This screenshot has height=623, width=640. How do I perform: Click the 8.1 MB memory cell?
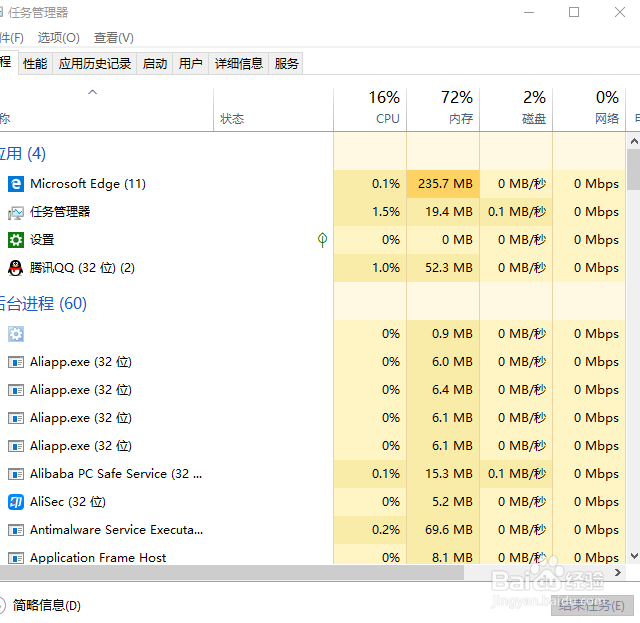[x=443, y=555]
